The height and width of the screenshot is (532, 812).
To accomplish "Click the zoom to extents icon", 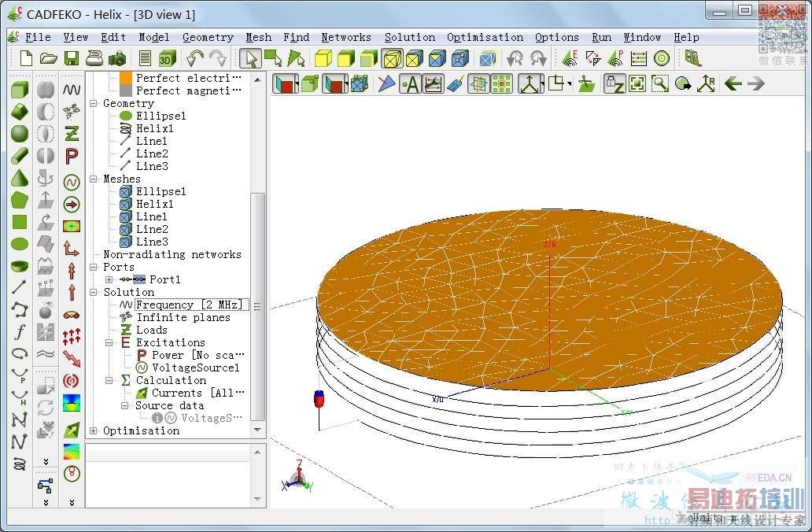I will pos(637,84).
